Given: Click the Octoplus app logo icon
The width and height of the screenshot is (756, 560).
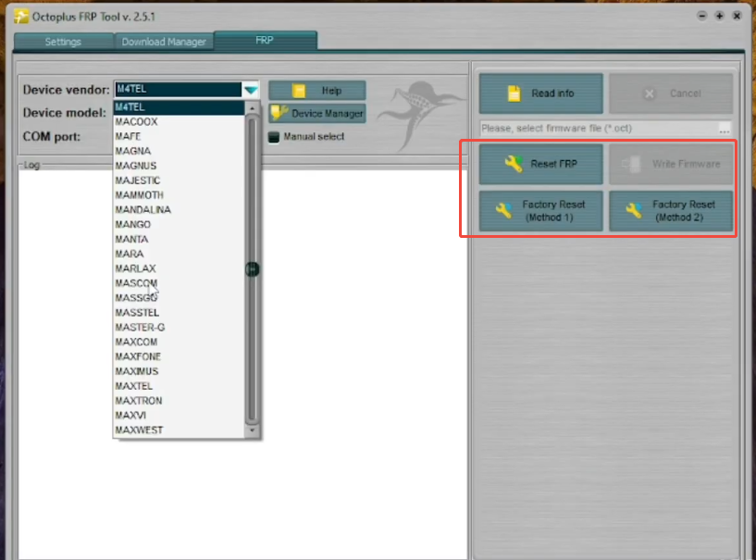Looking at the screenshot, I should [x=20, y=17].
